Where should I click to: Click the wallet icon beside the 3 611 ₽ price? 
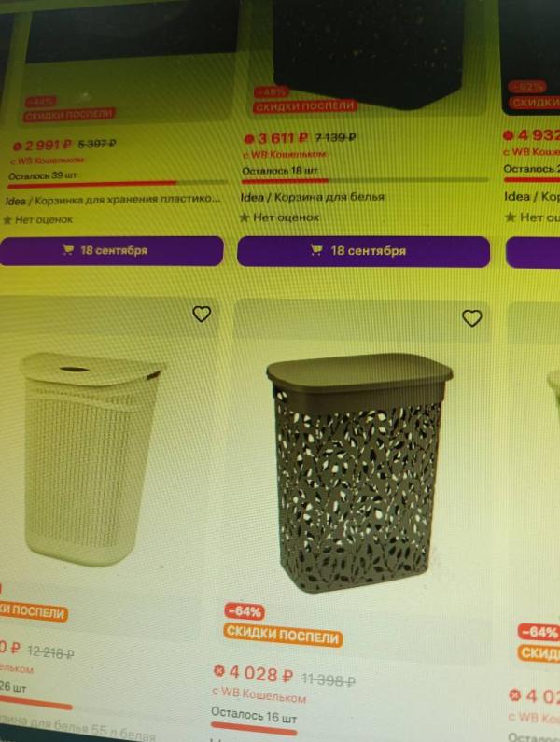tap(249, 139)
